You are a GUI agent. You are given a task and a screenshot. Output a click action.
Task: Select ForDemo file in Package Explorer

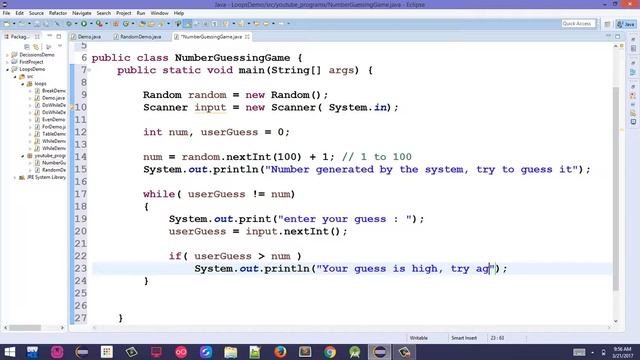tap(50, 127)
